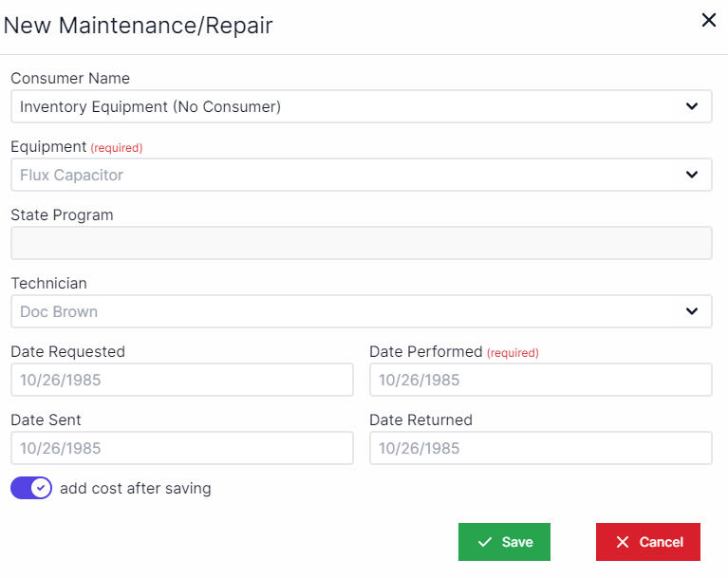Screen dimensions: 728x578
Task: Click the 'add cost after saving' label
Action: pos(135,489)
